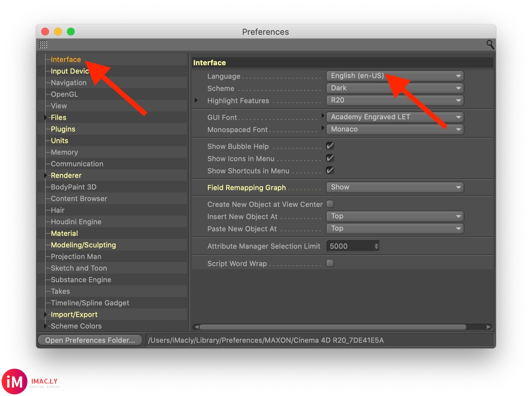Open Timeline/Spline Gadget preferences
532x396 pixels.
coord(90,303)
